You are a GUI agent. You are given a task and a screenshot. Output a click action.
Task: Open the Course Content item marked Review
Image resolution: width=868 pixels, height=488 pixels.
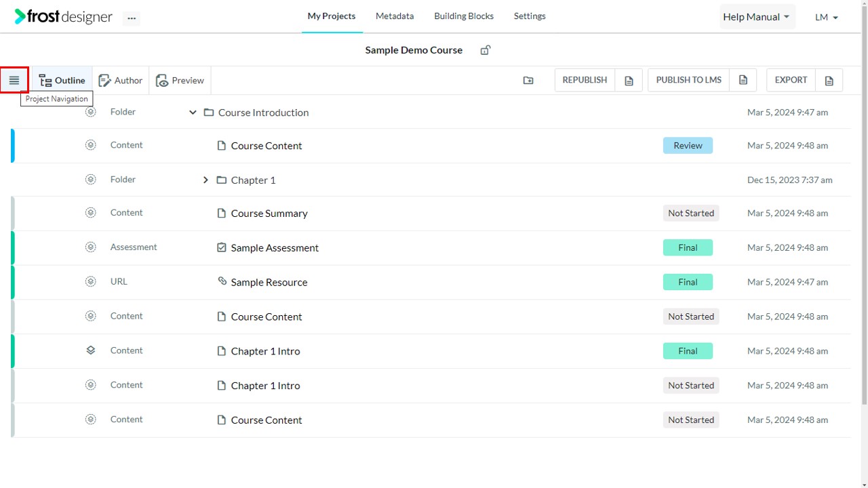267,146
